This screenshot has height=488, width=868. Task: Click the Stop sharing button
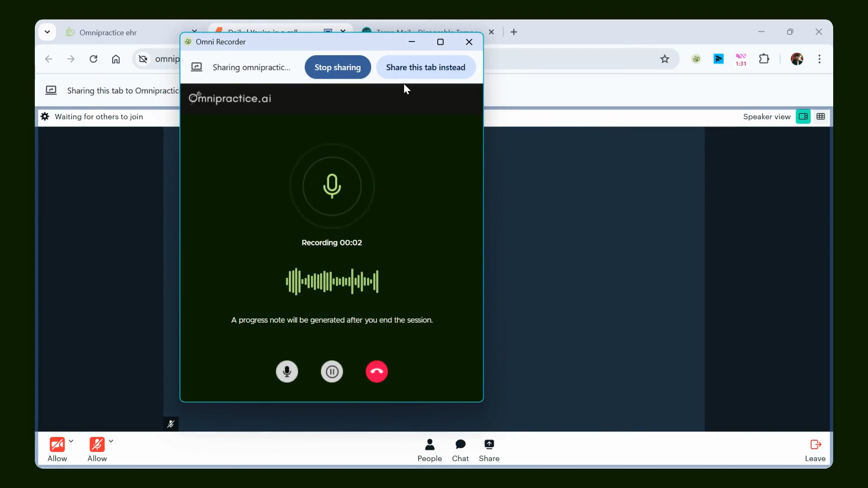[338, 67]
